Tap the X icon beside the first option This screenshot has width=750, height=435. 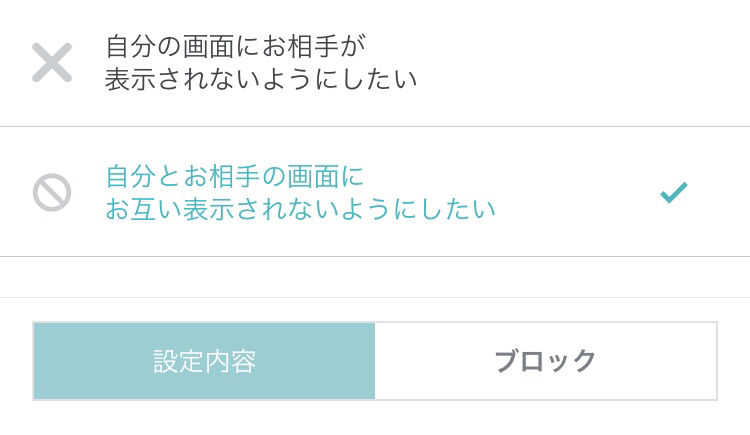click(x=52, y=62)
